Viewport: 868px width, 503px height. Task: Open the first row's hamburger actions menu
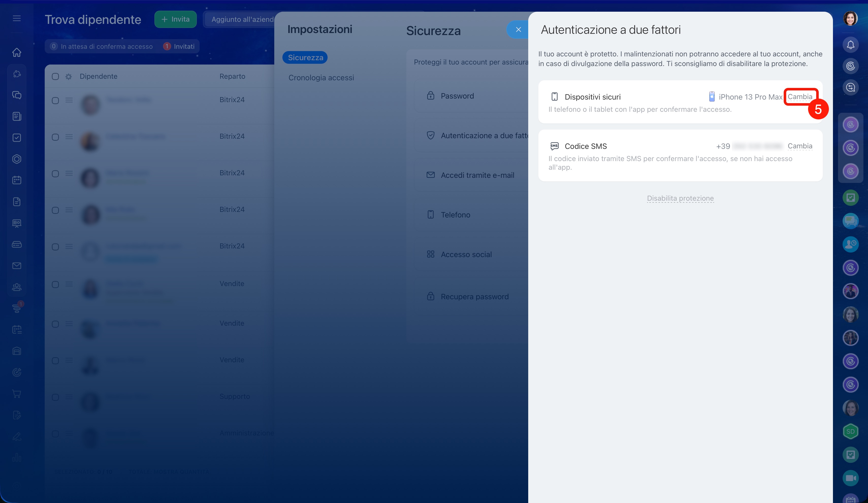click(x=69, y=100)
